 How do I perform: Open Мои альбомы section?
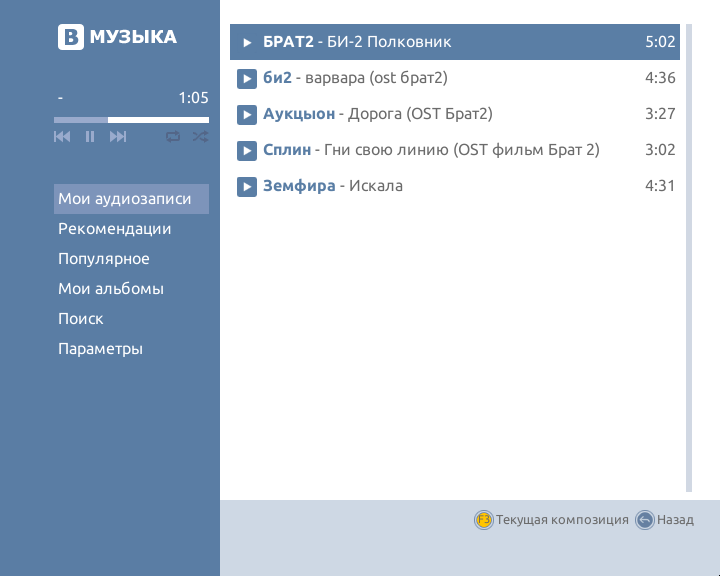coord(111,288)
